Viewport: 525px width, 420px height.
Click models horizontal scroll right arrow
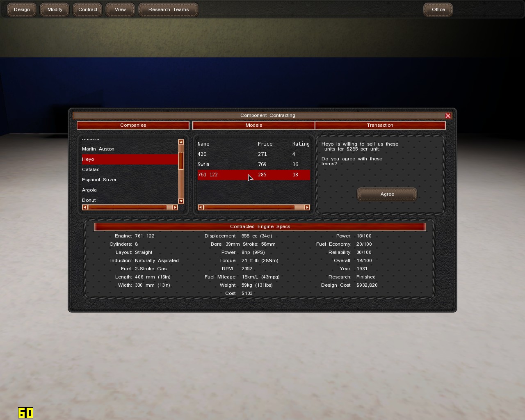click(x=307, y=208)
